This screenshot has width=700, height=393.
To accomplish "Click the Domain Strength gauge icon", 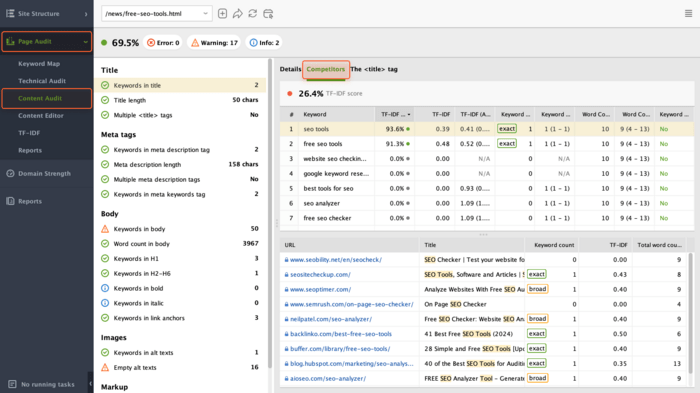I will pyautogui.click(x=10, y=173).
